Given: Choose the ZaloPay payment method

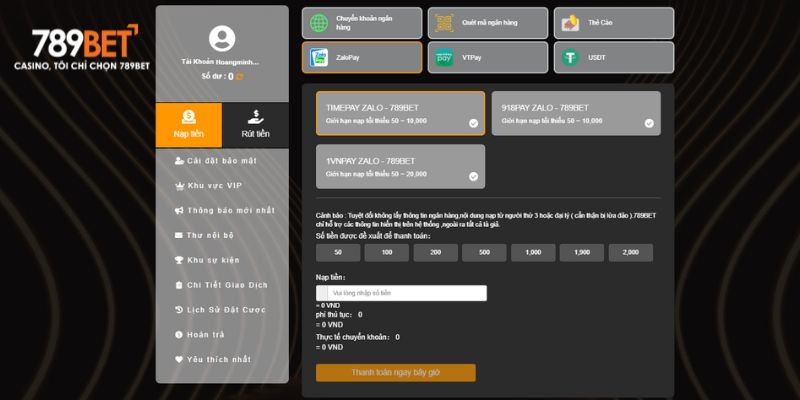Looking at the screenshot, I should tap(362, 58).
